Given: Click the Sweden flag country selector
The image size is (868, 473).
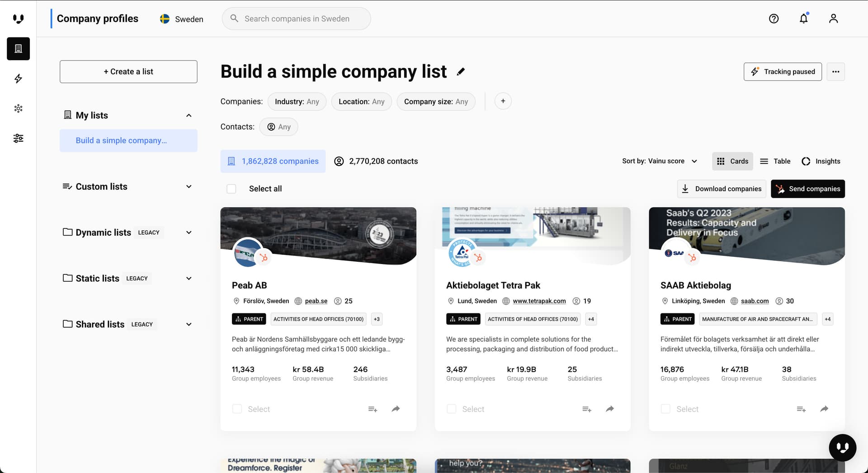Looking at the screenshot, I should [x=181, y=19].
